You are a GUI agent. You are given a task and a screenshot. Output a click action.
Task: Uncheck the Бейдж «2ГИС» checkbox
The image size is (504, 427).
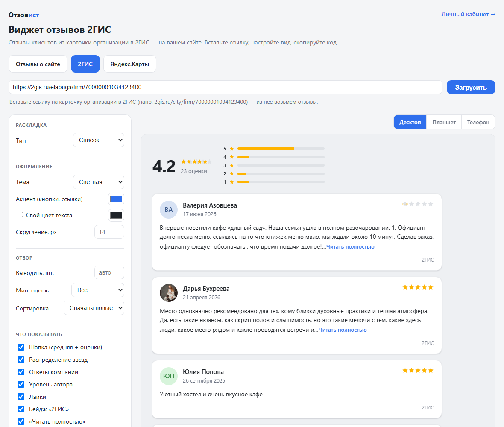point(21,409)
